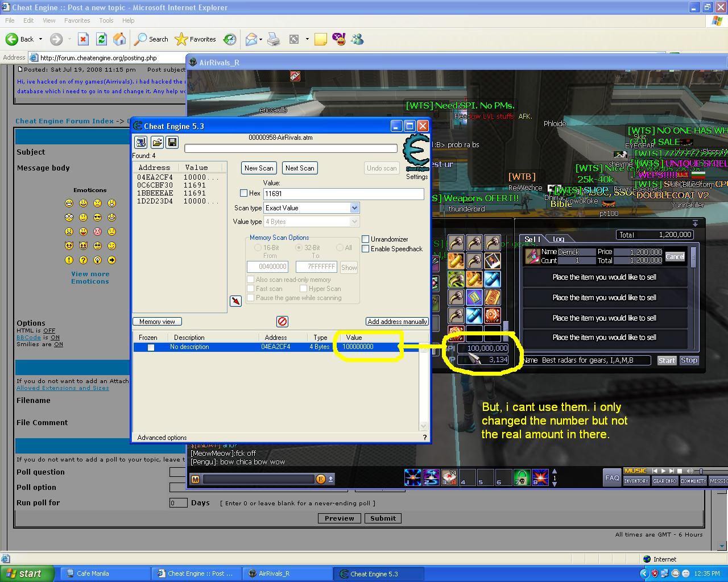Open the Memory view
The width and height of the screenshot is (728, 582).
157,322
